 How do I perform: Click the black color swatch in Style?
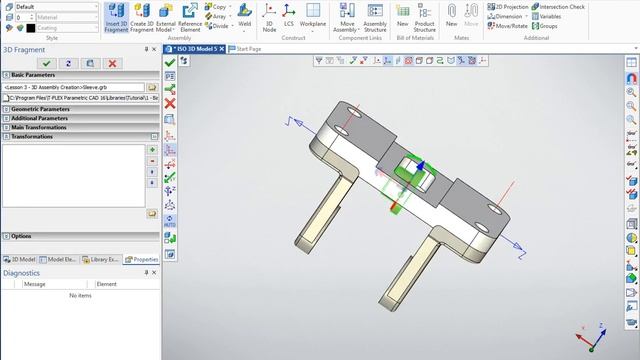31,28
